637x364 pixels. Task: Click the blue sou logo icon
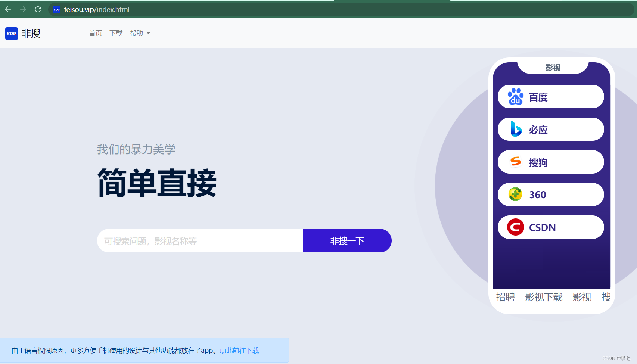coord(12,34)
